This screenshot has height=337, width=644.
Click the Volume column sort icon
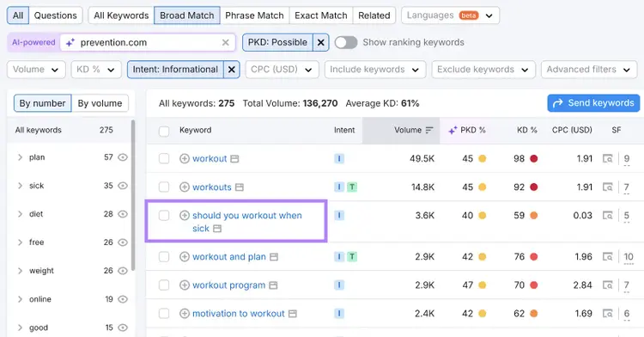coord(429,131)
